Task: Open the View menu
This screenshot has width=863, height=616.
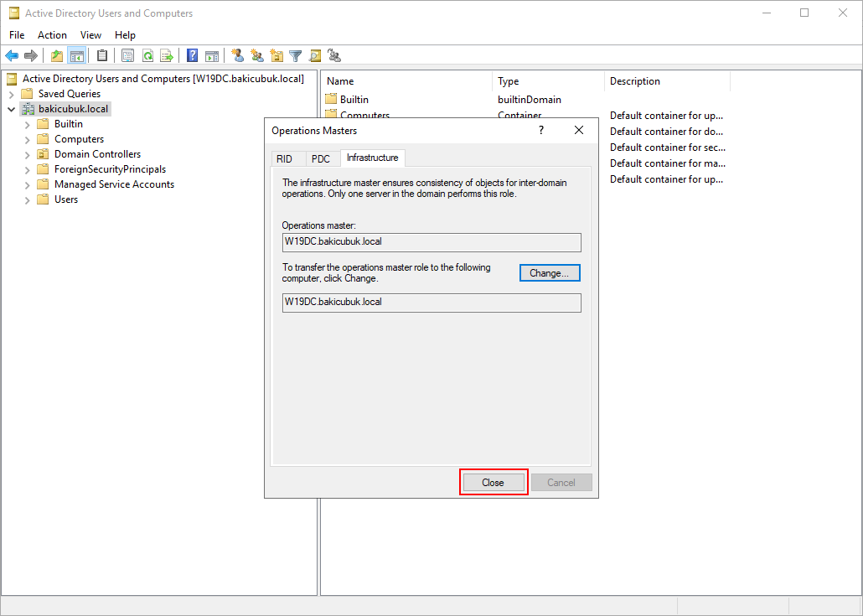Action: [x=90, y=34]
